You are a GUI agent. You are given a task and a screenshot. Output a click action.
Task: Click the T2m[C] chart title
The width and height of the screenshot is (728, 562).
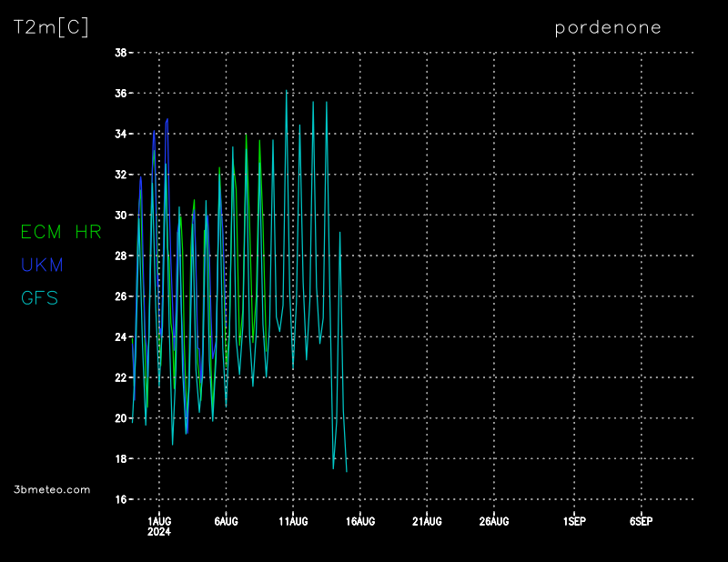51,27
